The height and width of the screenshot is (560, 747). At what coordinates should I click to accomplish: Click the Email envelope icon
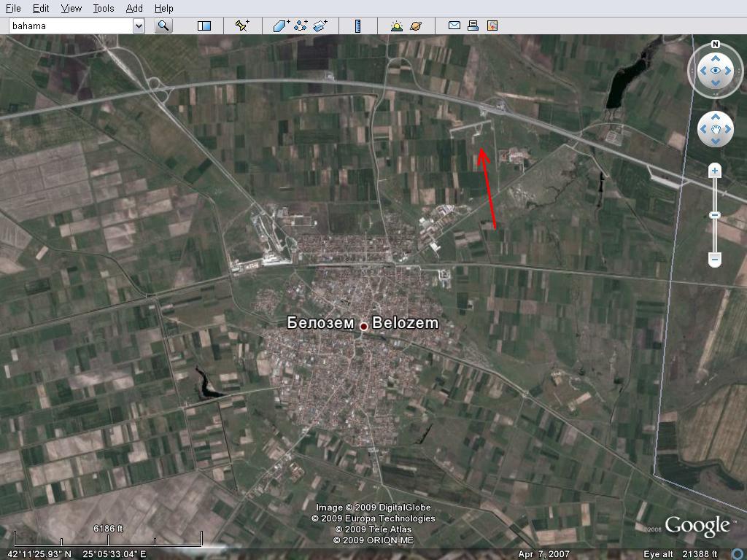pos(454,26)
